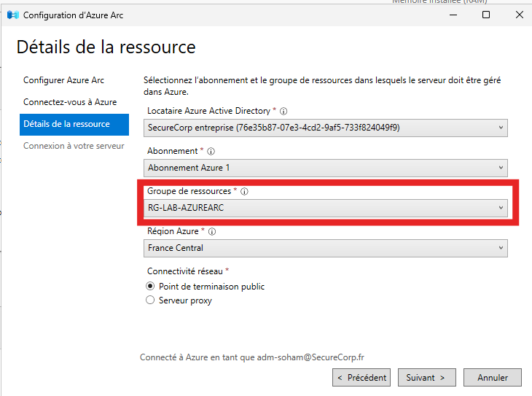Click the Azure Arc app icon in title bar
The image size is (532, 396).
13,15
